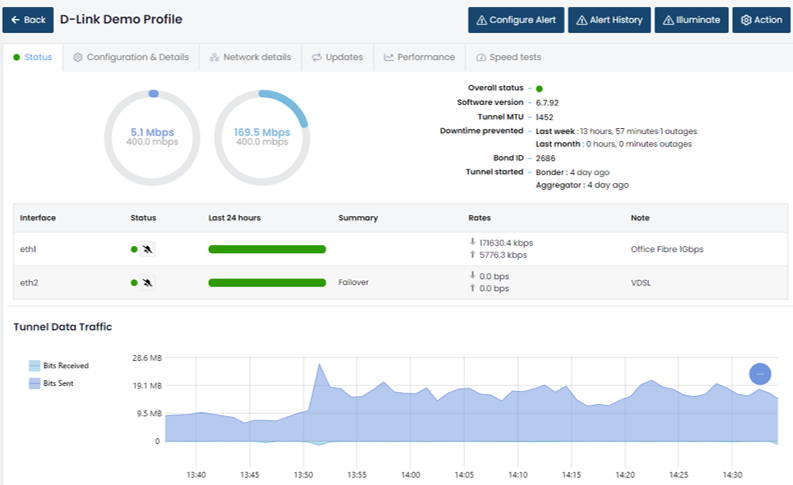This screenshot has height=485, width=793.
Task: Click the green Overall status indicator
Action: (539, 89)
